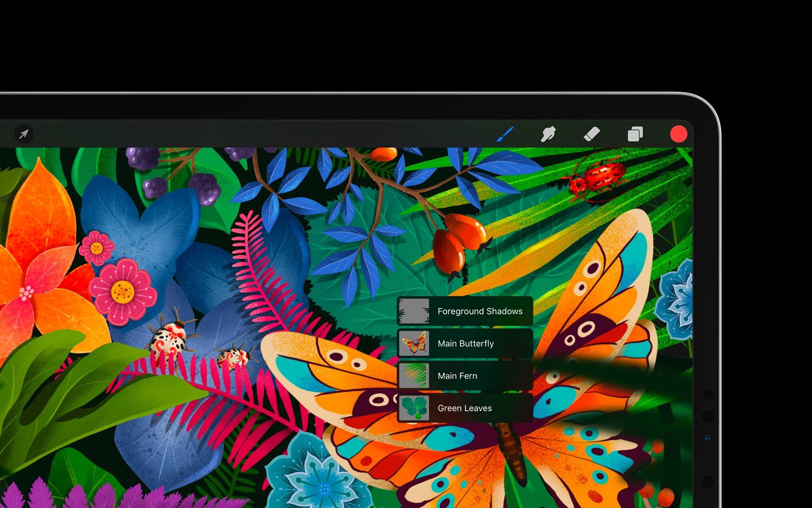Open the Layers panel icon
Viewport: 812px width, 508px height.
coord(635,134)
